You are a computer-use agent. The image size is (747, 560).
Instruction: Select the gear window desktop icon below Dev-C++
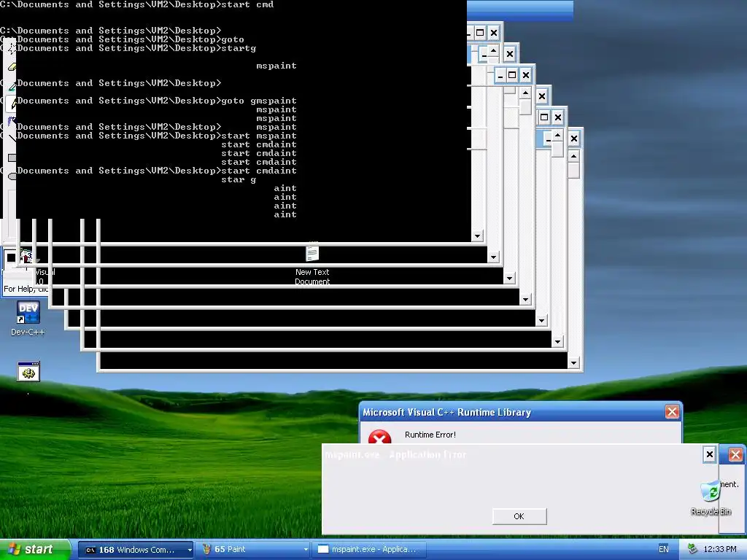click(28, 371)
